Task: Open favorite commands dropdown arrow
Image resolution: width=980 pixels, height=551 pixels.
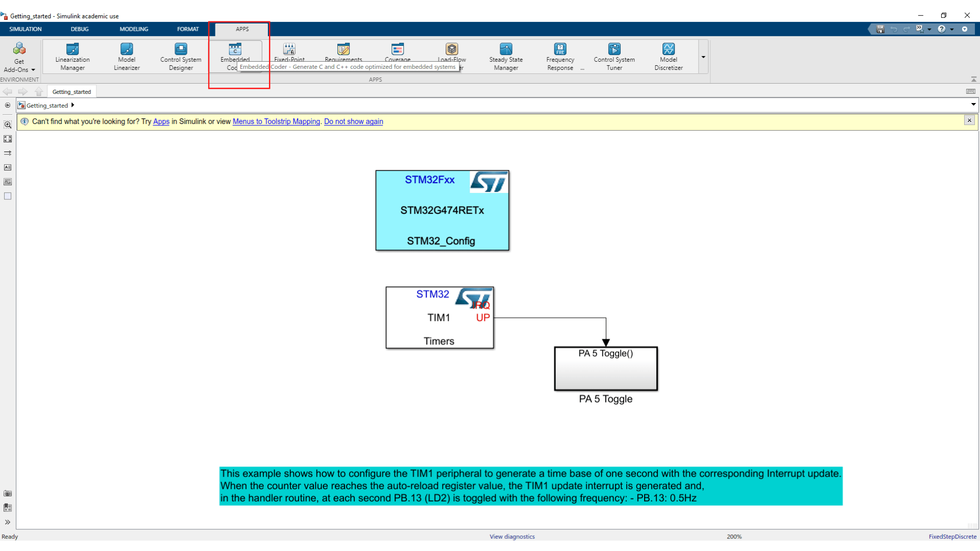Action: coord(929,29)
